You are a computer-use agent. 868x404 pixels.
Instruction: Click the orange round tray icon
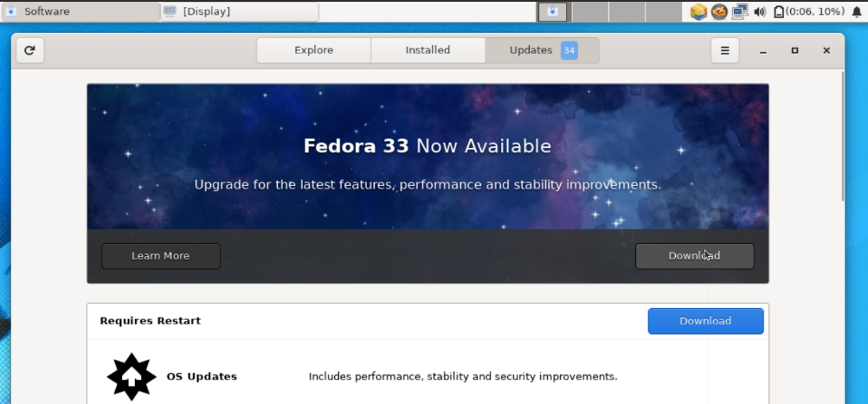(719, 11)
